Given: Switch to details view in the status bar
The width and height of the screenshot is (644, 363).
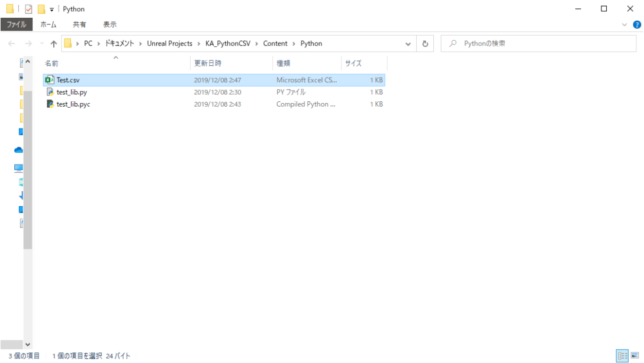Looking at the screenshot, I should point(622,355).
